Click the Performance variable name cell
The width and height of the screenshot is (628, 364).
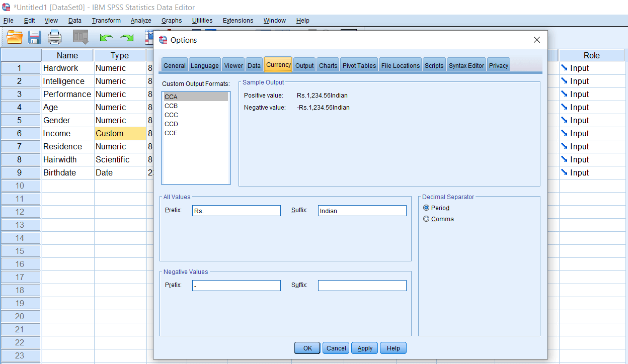pos(67,94)
